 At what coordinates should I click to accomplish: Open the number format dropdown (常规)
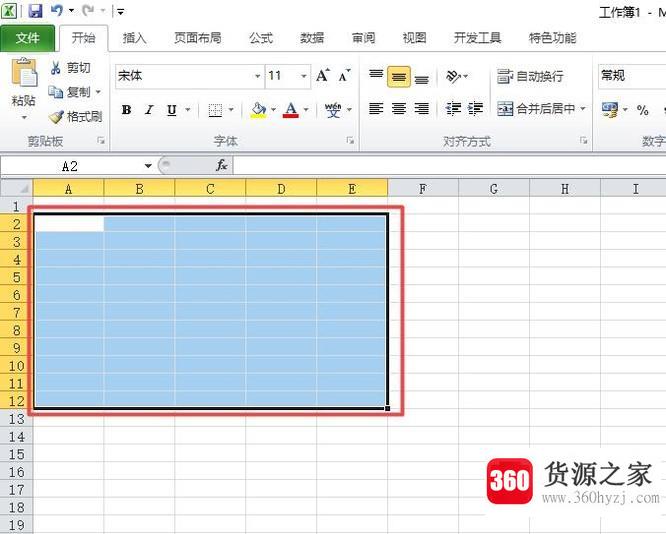[x=632, y=76]
